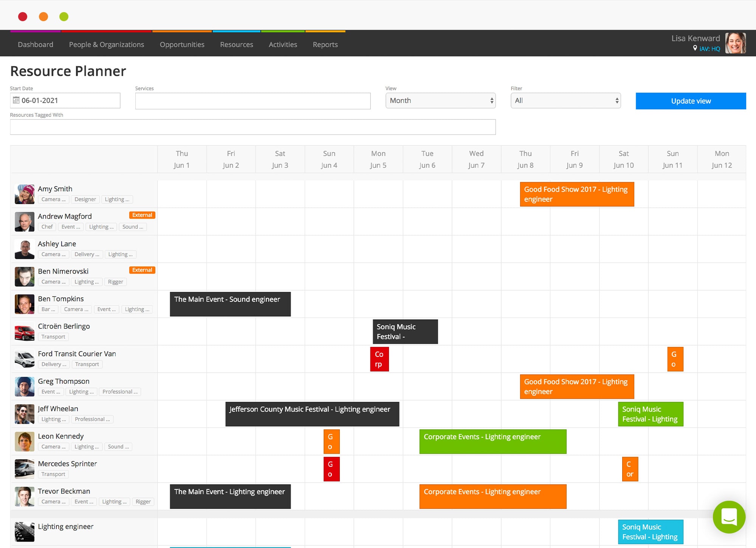Click Andrew Magford's External badge icon
Viewport: 756px width, 548px height.
tap(141, 215)
